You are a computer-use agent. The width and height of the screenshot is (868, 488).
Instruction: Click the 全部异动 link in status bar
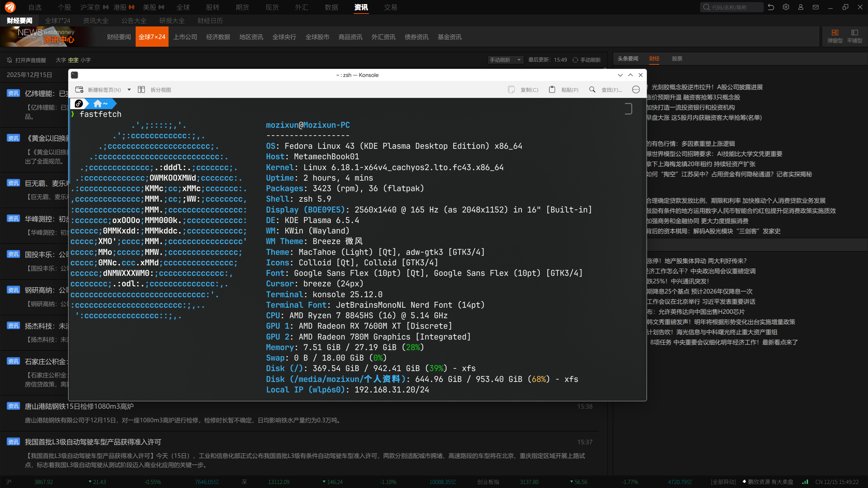[x=724, y=482]
